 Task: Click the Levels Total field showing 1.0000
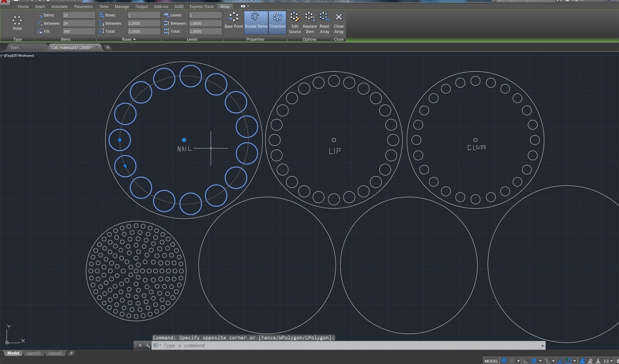tap(205, 31)
